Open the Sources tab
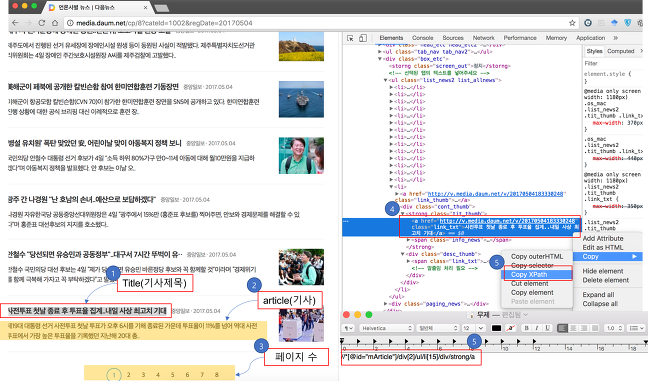Image resolution: width=648 pixels, height=381 pixels. coord(453,38)
